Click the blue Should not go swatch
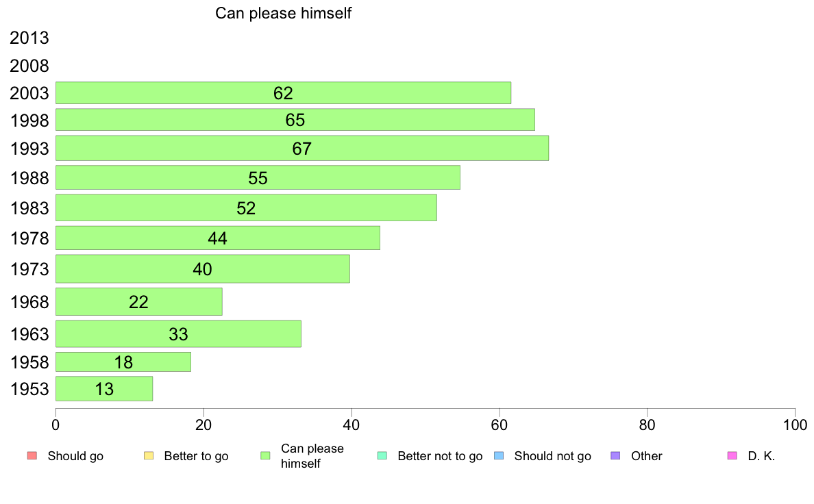This screenshot has height=504, width=814. coord(499,456)
